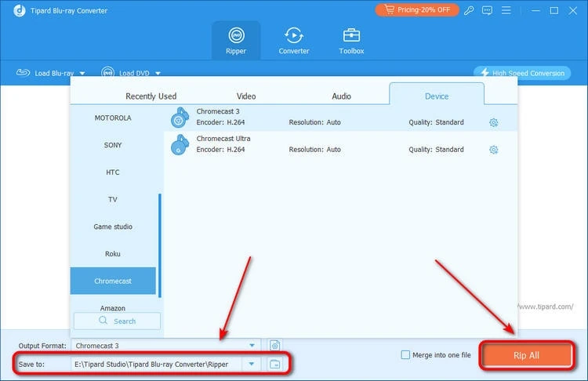
Task: Toggle High Speed Conversion
Action: coord(520,73)
